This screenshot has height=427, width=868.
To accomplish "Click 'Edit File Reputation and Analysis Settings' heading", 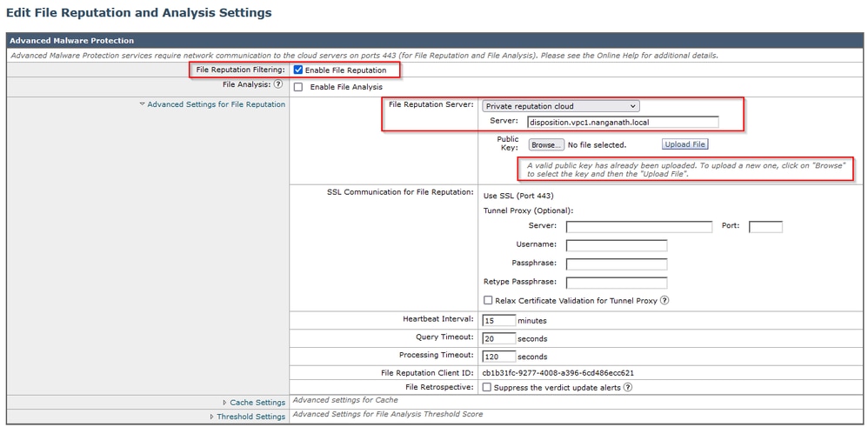I will pos(139,12).
